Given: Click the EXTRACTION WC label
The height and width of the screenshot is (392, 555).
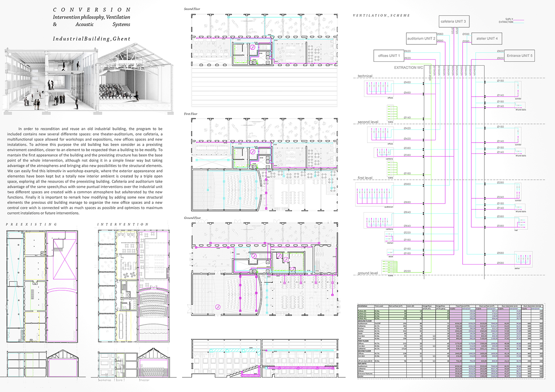Looking at the screenshot, I should click(408, 68).
